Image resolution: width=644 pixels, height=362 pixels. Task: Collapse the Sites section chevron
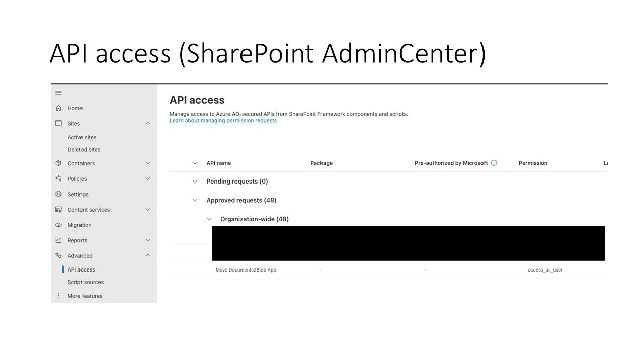point(148,123)
